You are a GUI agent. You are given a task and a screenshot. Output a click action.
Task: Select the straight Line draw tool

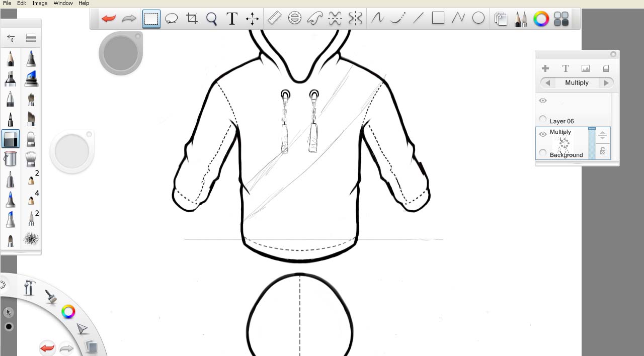[x=418, y=19]
